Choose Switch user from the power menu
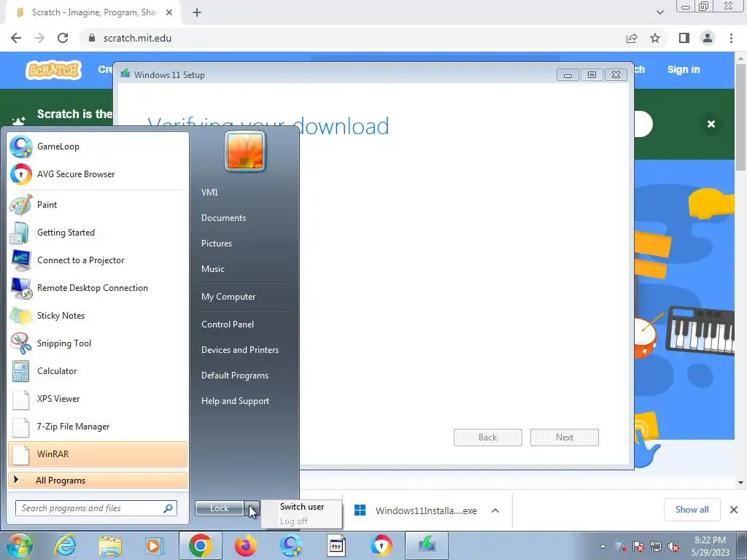Screen dimensions: 747x560 pyautogui.click(x=302, y=507)
